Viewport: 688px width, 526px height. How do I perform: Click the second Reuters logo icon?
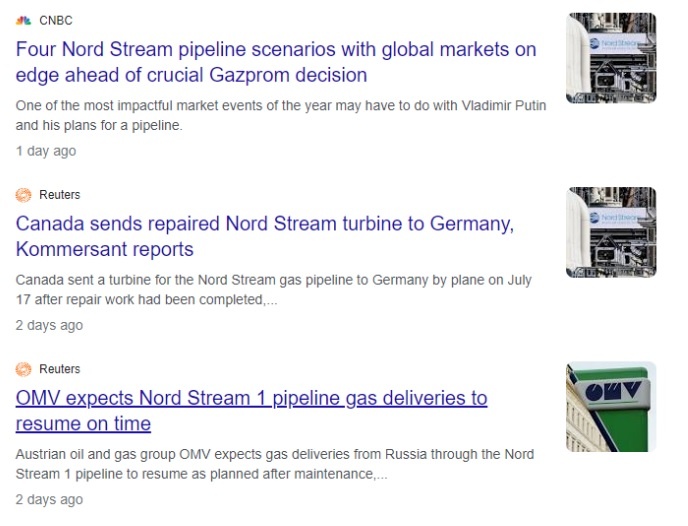[x=24, y=369]
